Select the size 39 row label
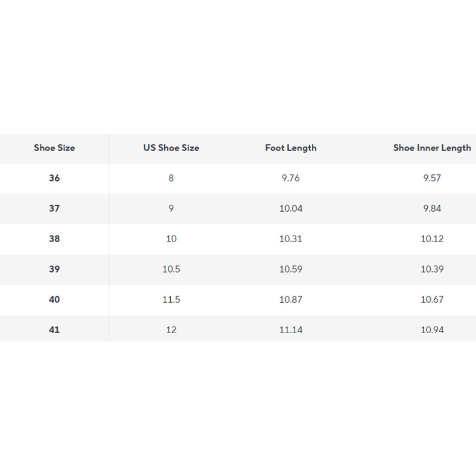Screen dimensions: 476x476 54,269
